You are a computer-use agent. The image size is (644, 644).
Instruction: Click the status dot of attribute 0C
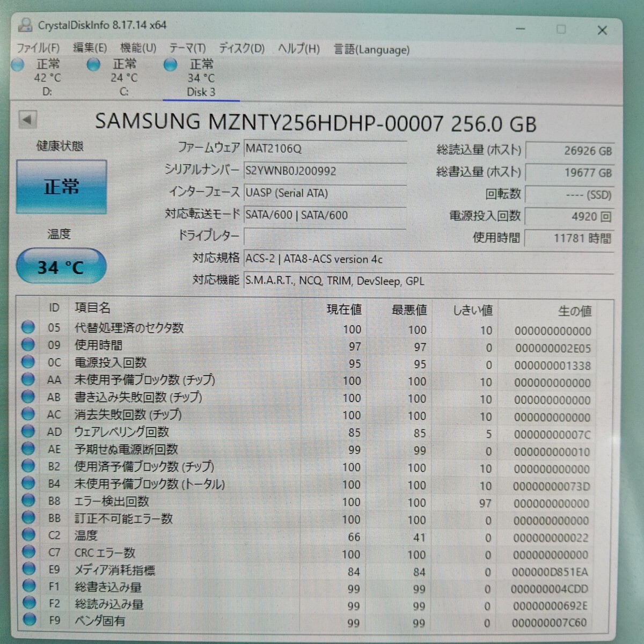click(28, 362)
